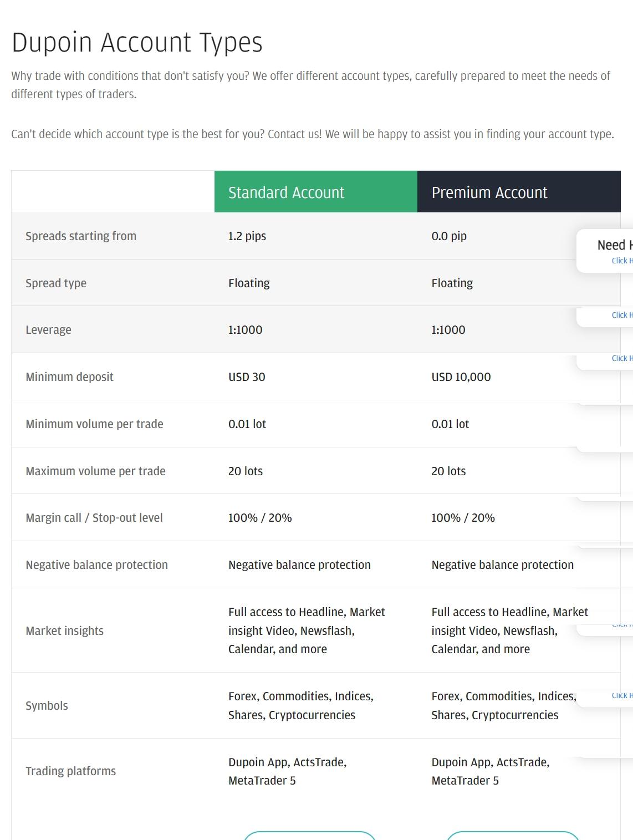Click the 'Can't decide which account type' sentence
Screen dimensions: 633x840
pyautogui.click(x=313, y=134)
